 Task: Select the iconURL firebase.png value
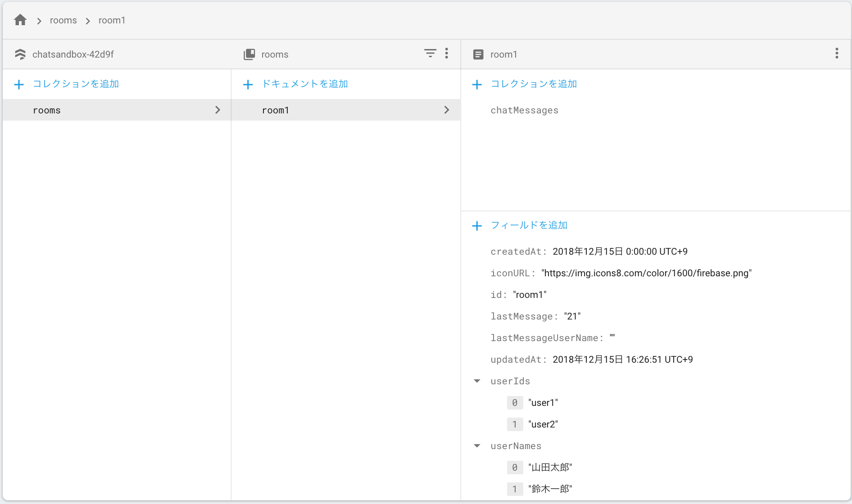pyautogui.click(x=647, y=273)
